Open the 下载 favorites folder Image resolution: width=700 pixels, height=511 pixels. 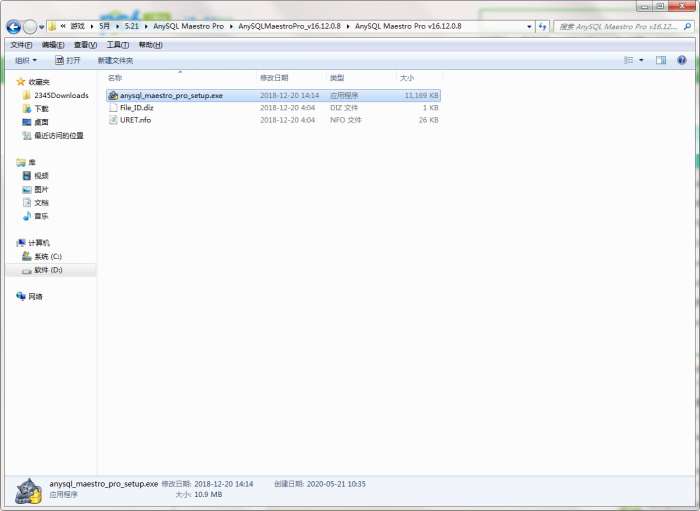(41, 109)
